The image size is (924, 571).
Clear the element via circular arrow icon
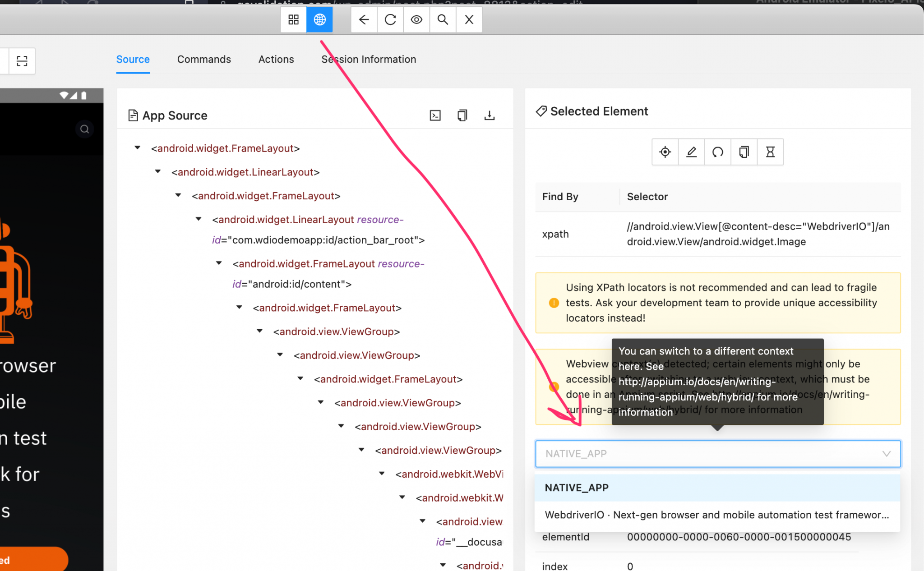point(717,152)
